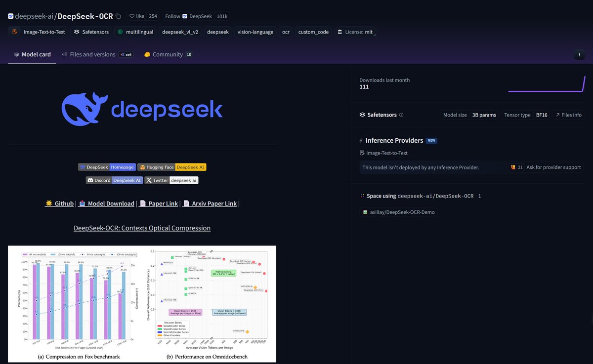Open the Arxiv Paper Link
The width and height of the screenshot is (593, 364).
click(x=210, y=203)
